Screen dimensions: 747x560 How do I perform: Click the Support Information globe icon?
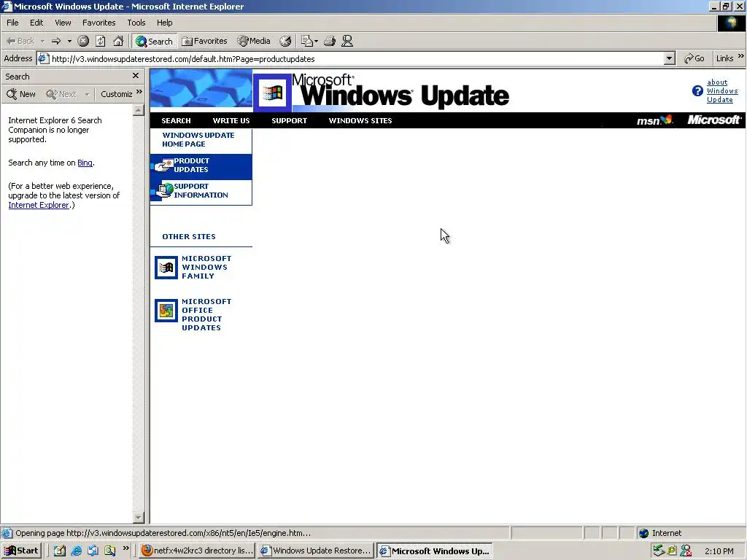pyautogui.click(x=165, y=190)
